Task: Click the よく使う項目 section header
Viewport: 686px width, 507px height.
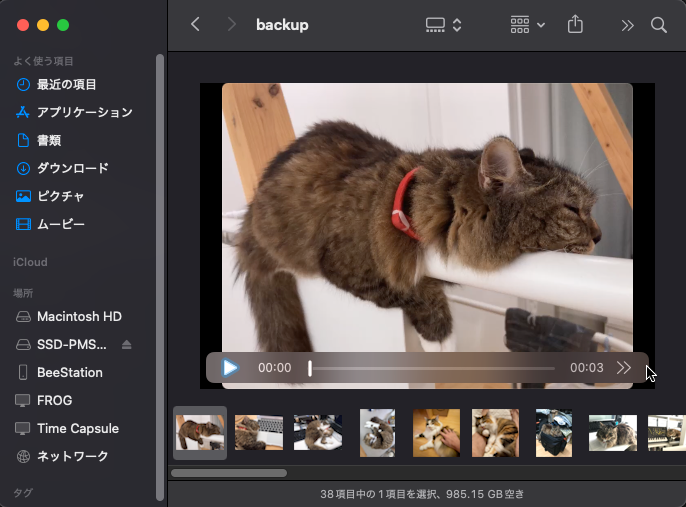Action: [43, 61]
